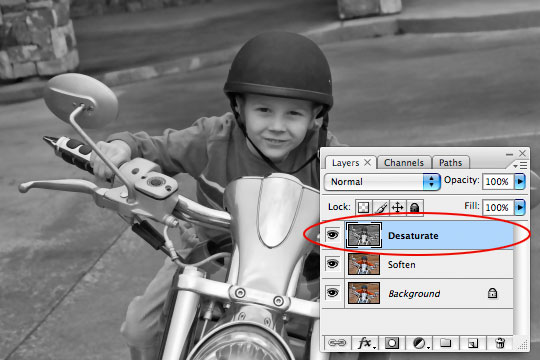540x360 pixels.
Task: Click the Opacity value field
Action: (x=498, y=181)
